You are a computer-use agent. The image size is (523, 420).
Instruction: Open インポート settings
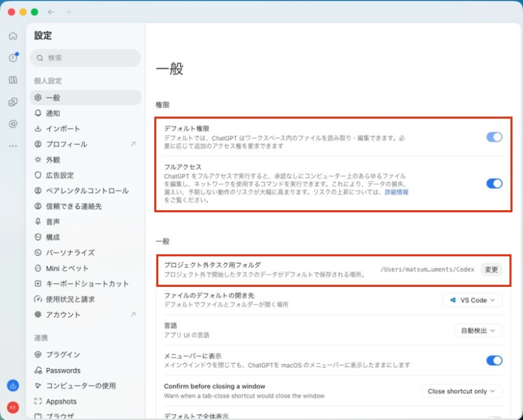85,128
